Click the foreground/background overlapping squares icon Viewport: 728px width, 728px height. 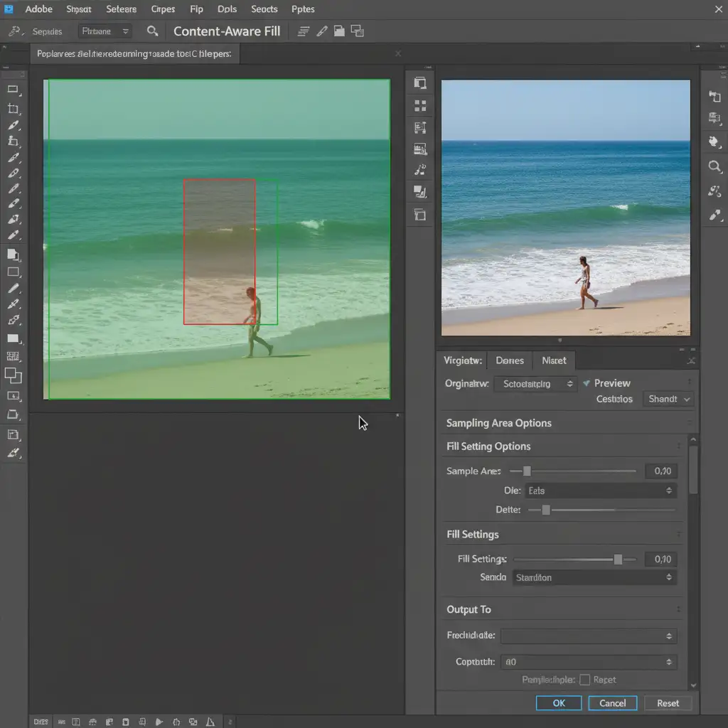coord(13,376)
